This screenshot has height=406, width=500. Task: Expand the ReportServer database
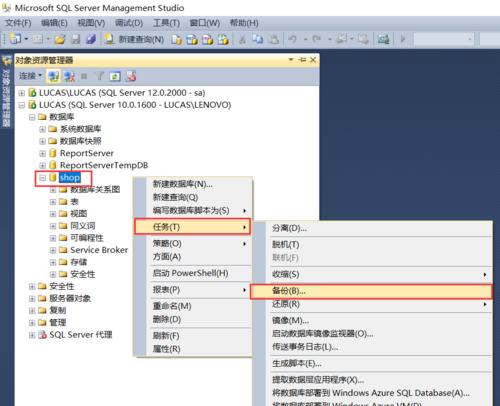(x=42, y=154)
